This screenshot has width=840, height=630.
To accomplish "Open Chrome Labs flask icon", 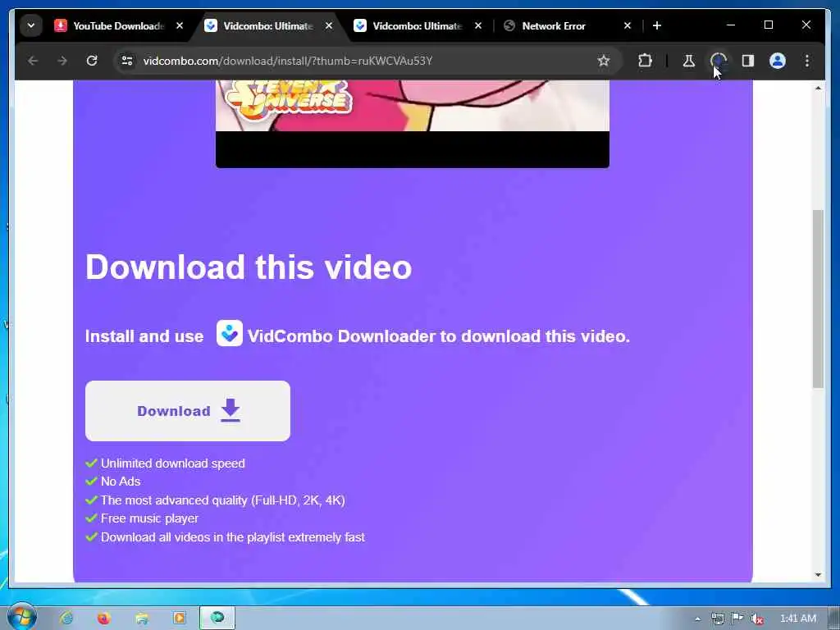I will [x=689, y=61].
